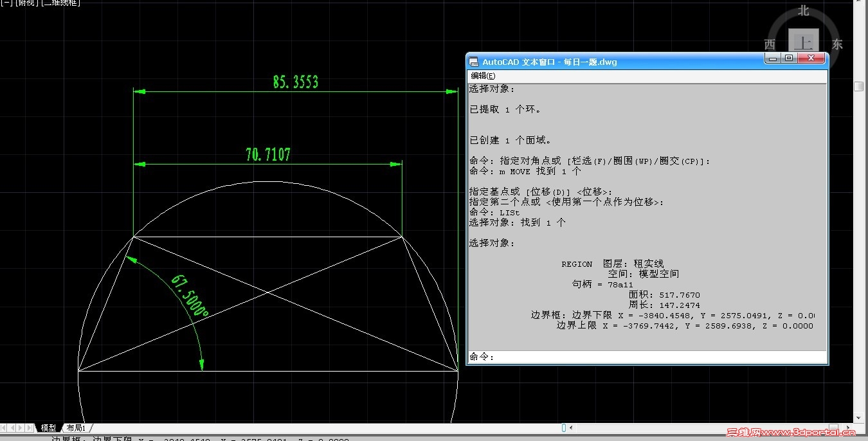868x441 pixels.
Task: Click the West (西) label on the ViewCube compass
Action: point(770,44)
